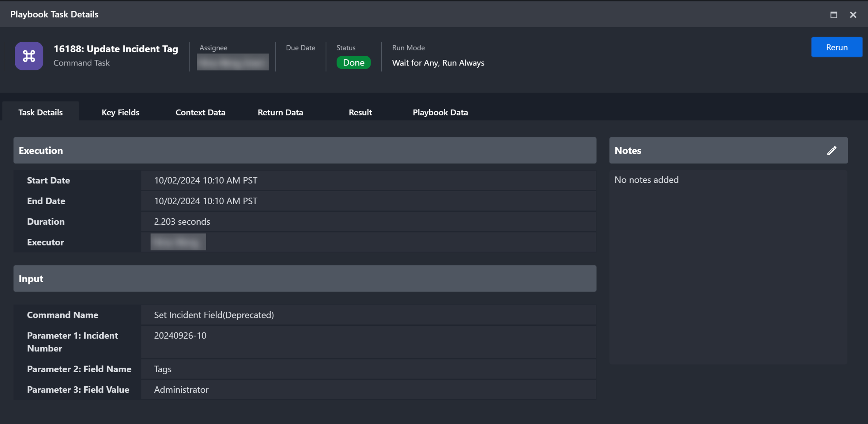Viewport: 868px width, 424px height.
Task: Click the blurred Executor name
Action: point(178,242)
